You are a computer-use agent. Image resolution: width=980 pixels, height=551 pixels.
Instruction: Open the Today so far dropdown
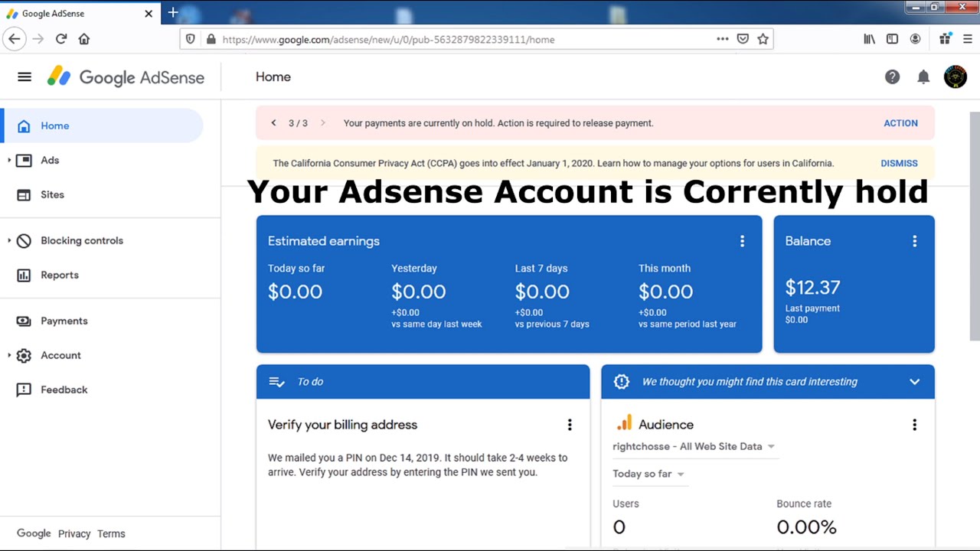648,474
